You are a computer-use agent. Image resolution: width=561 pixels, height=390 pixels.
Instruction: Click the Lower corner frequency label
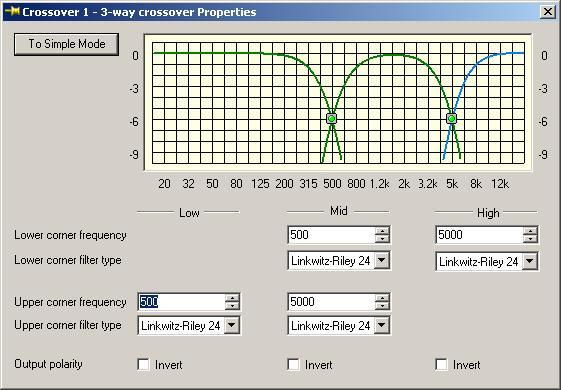tap(70, 235)
